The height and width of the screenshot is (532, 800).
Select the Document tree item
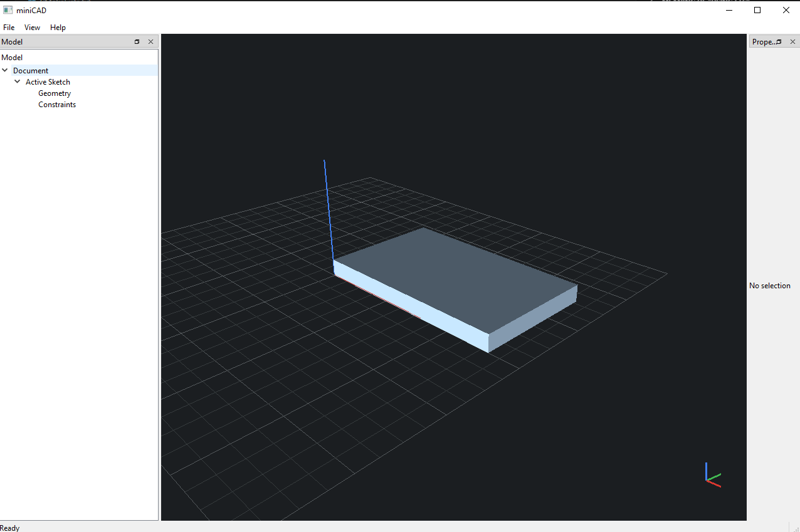31,71
